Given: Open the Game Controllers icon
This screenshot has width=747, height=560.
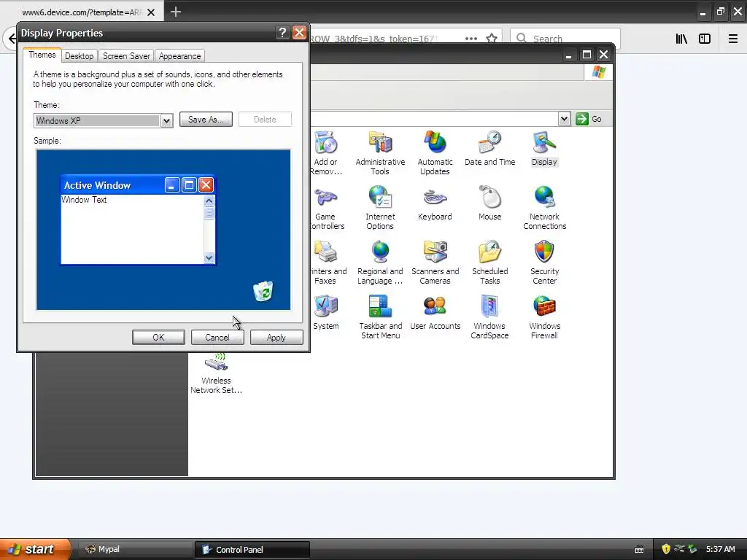Looking at the screenshot, I should point(326,207).
